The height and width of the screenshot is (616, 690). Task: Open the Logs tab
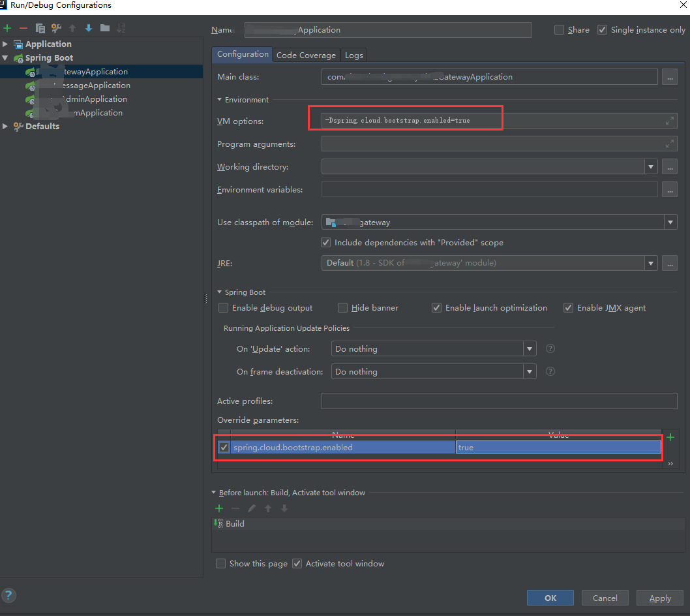(353, 55)
